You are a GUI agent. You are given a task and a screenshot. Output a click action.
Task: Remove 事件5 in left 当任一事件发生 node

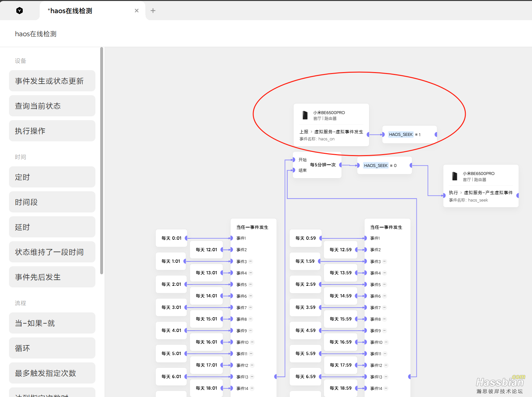click(x=251, y=285)
